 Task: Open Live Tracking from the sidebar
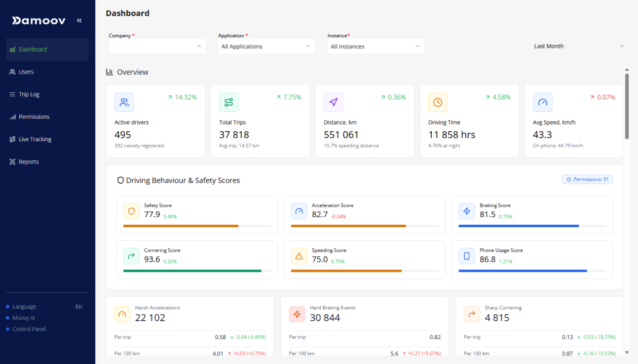coord(35,139)
